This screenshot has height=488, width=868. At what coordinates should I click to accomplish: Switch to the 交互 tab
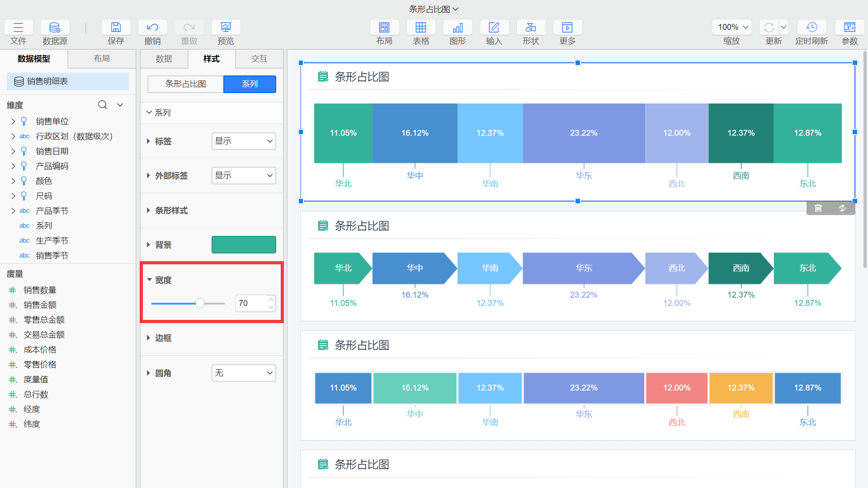(259, 59)
